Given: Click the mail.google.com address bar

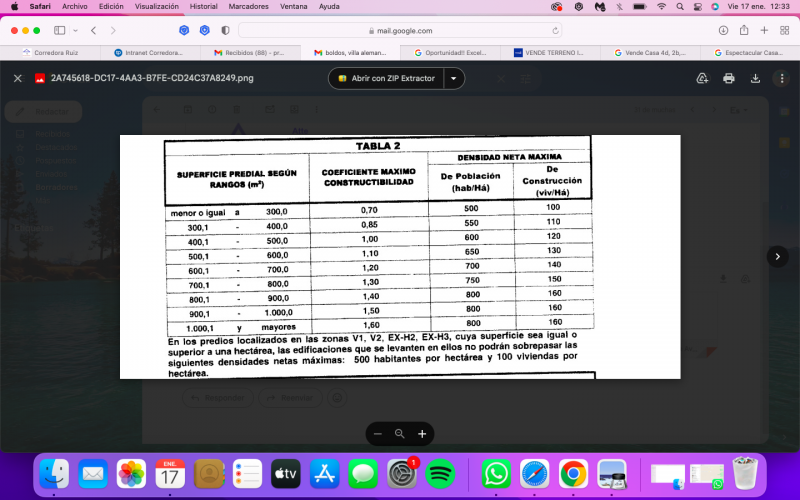Looking at the screenshot, I should [x=400, y=31].
